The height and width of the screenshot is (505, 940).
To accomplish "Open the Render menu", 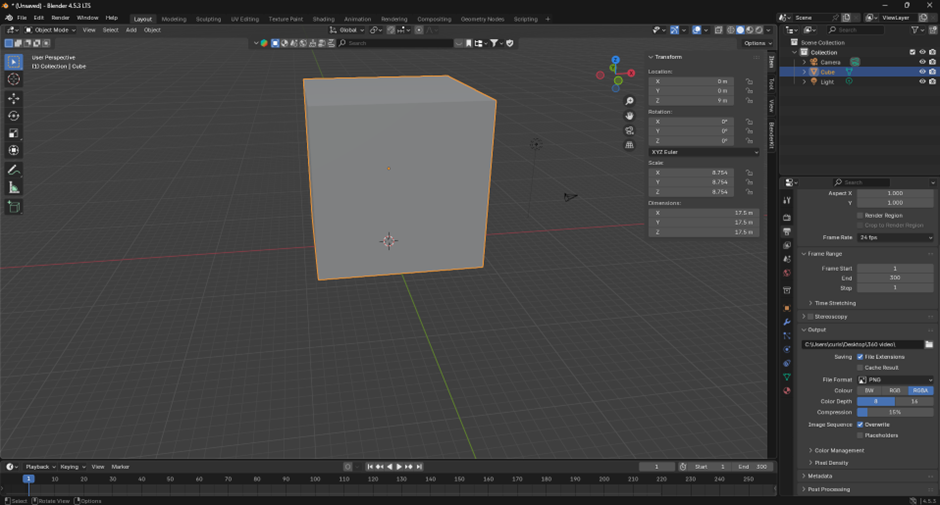I will point(60,18).
